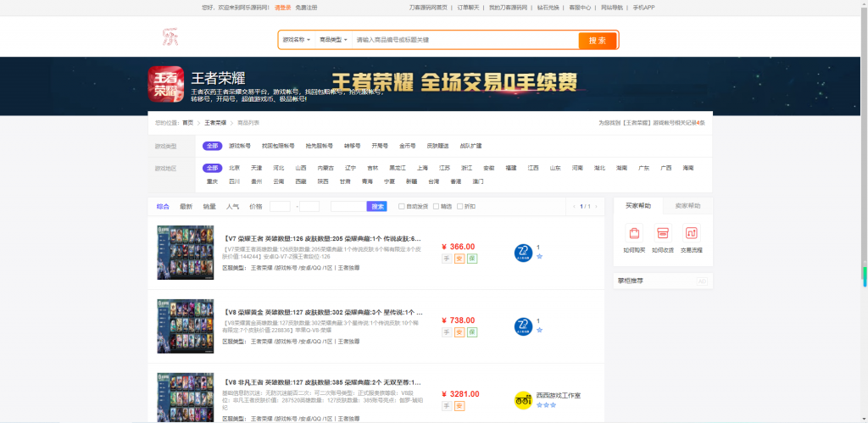Expand the 游戏名称 dropdown in search bar

click(x=297, y=40)
